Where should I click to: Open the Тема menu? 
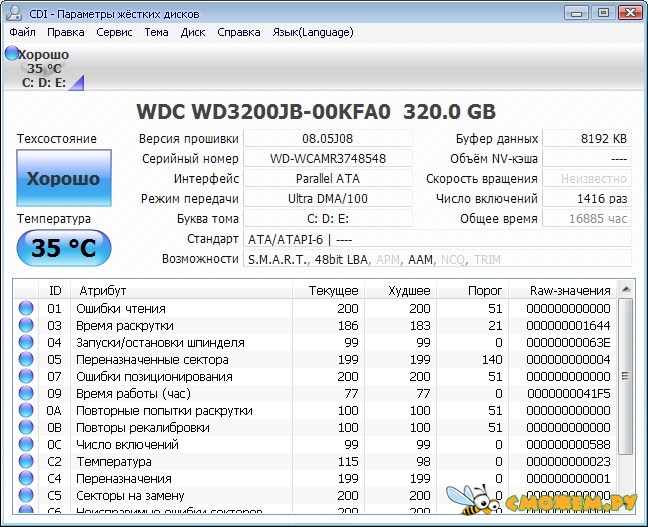pyautogui.click(x=156, y=32)
